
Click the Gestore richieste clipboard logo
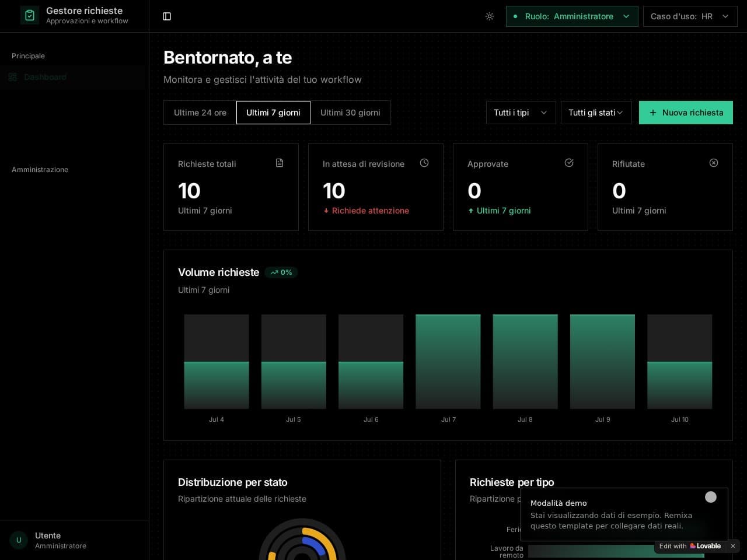click(30, 15)
